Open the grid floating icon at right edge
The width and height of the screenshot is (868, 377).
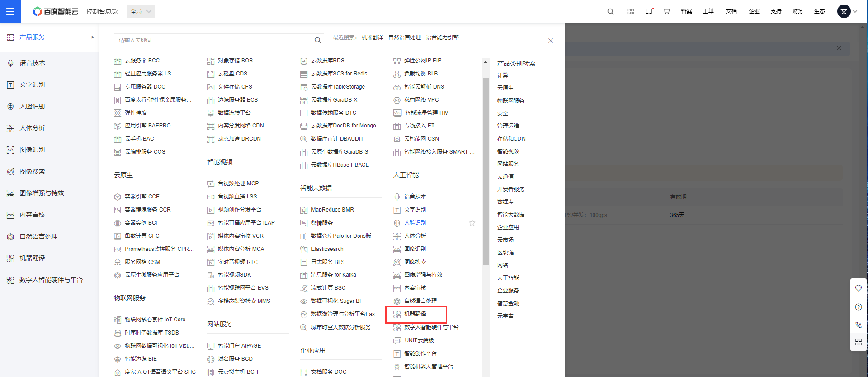pos(859,342)
